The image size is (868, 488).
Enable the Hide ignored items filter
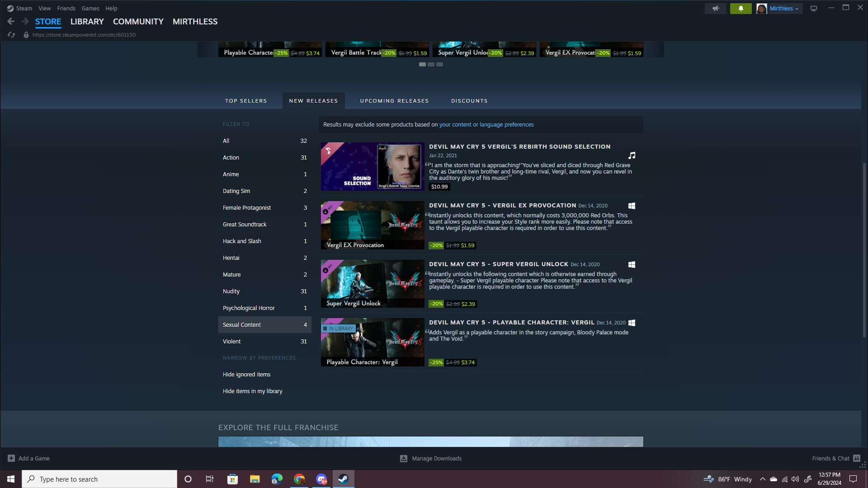point(246,374)
